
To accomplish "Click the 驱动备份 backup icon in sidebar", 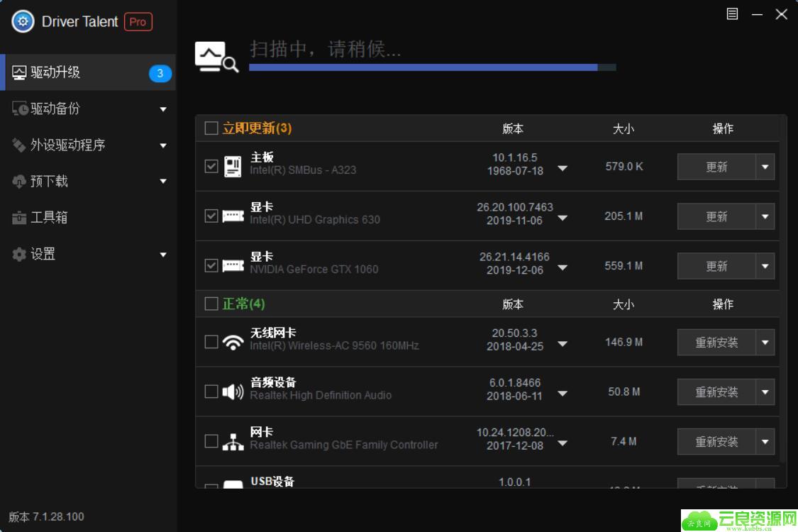I will pos(19,109).
